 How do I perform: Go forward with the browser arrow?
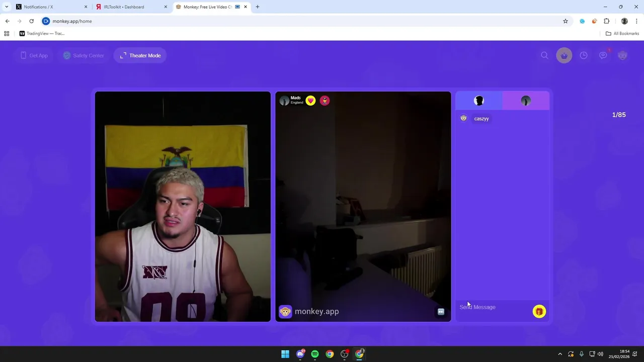19,21
